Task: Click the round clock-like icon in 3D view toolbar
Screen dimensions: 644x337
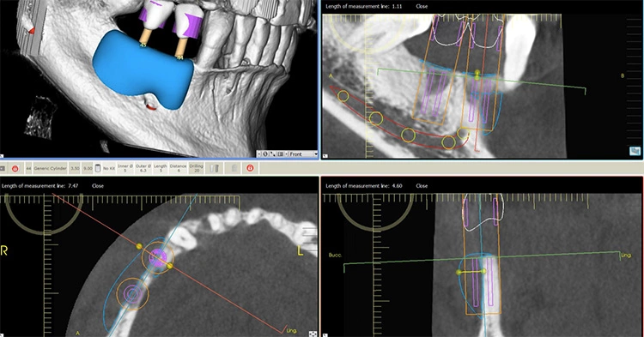Action: 265,153
